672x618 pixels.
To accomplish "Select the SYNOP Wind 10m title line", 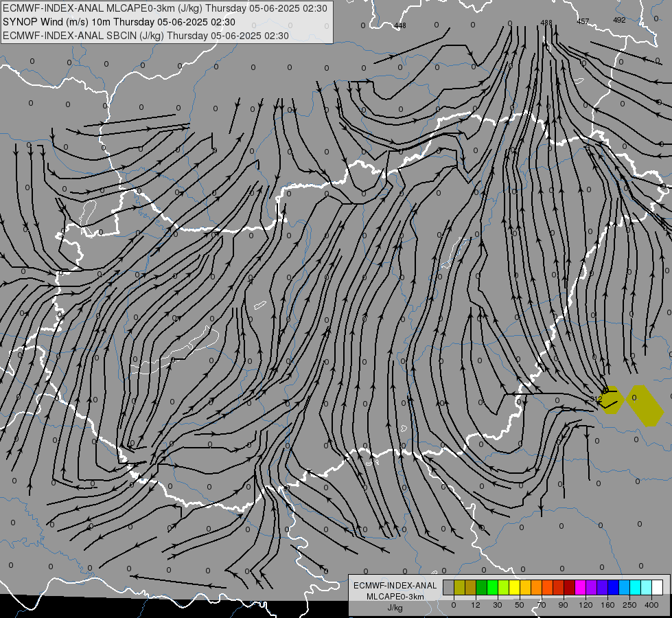I will pyautogui.click(x=119, y=22).
